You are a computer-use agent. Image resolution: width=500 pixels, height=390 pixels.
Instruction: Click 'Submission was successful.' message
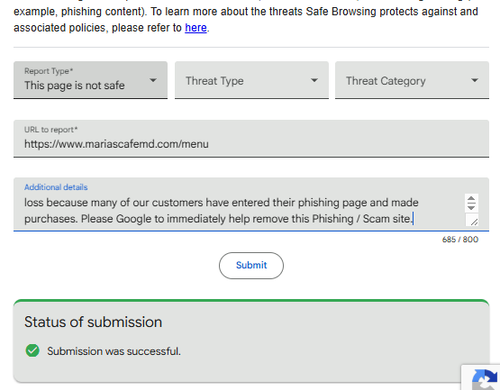click(x=114, y=351)
